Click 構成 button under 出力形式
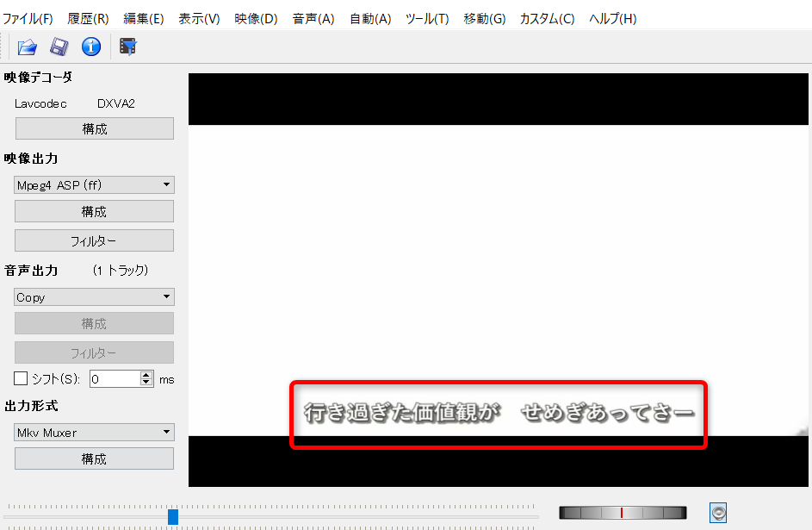The width and height of the screenshot is (812, 530). (x=95, y=459)
